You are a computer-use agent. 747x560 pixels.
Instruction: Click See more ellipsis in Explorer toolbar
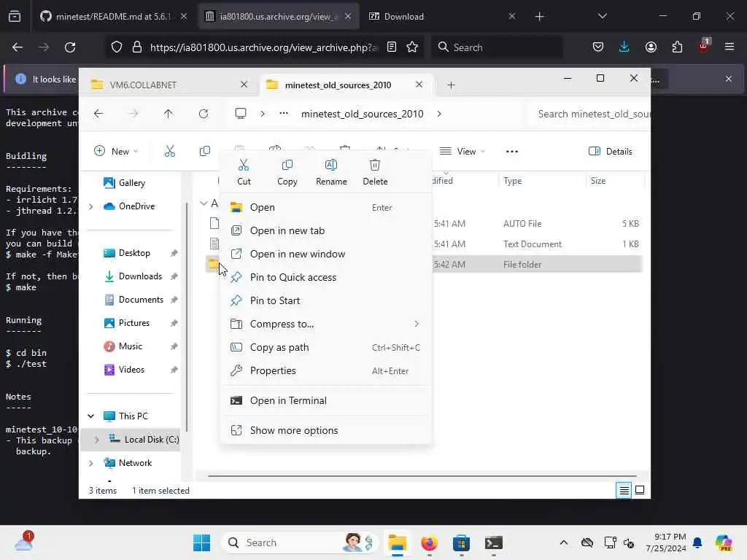pos(511,152)
